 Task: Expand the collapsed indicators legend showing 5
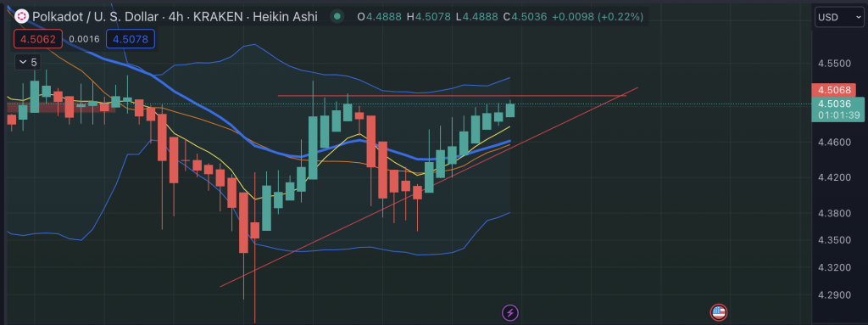(x=28, y=62)
